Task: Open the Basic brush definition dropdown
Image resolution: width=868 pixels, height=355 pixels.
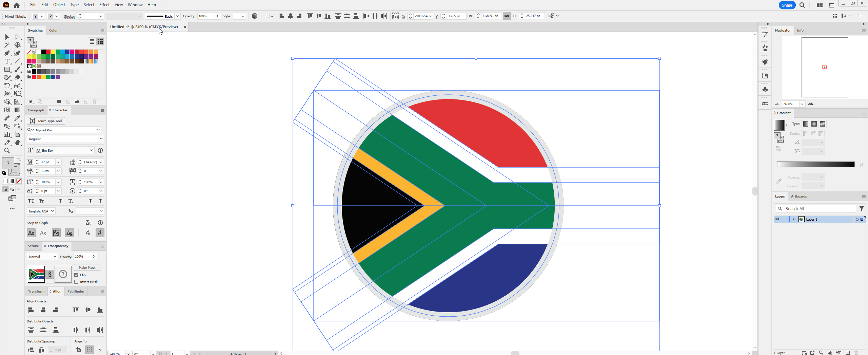Action: 177,16
